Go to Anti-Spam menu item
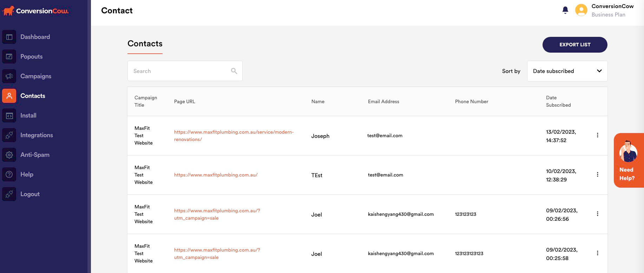The image size is (644, 273). pos(35,155)
